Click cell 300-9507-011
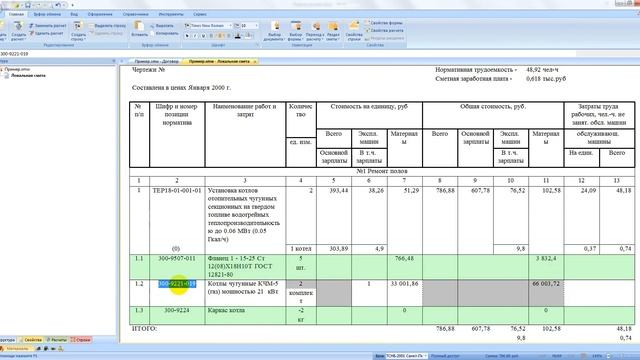The image size is (640, 360). [177, 258]
